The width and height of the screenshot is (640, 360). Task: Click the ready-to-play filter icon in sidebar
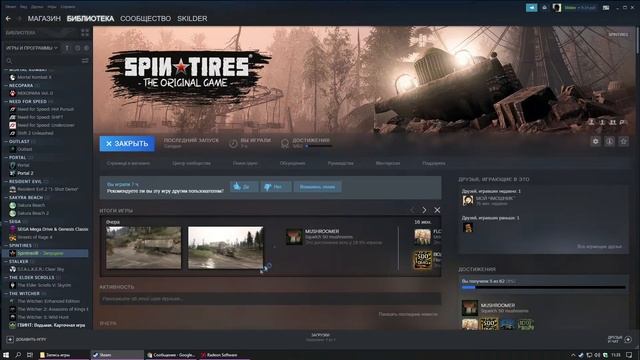[87, 48]
